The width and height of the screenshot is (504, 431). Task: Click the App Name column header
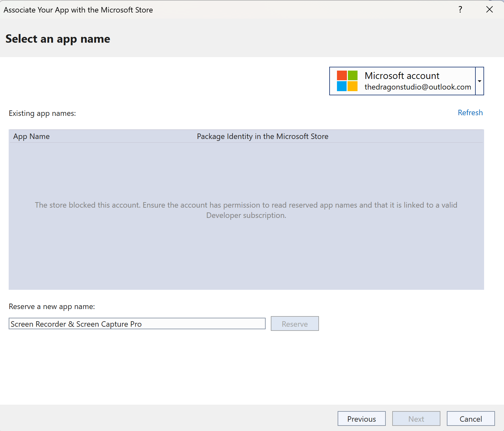click(31, 136)
